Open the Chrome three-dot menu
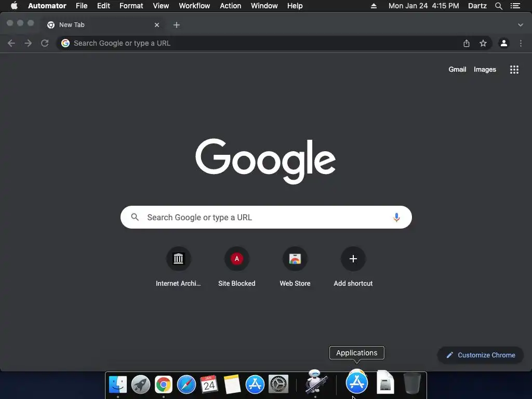 tap(521, 43)
